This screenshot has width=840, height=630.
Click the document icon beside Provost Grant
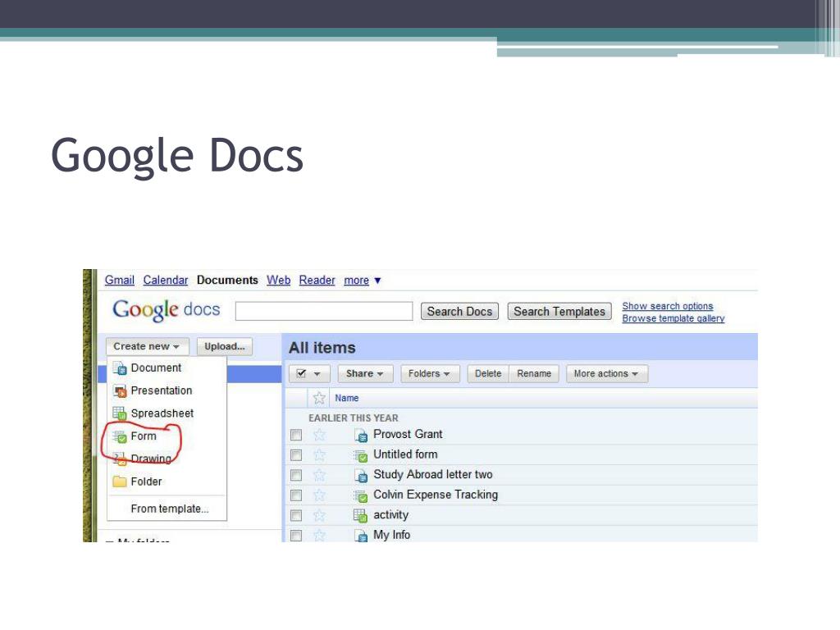[x=361, y=435]
